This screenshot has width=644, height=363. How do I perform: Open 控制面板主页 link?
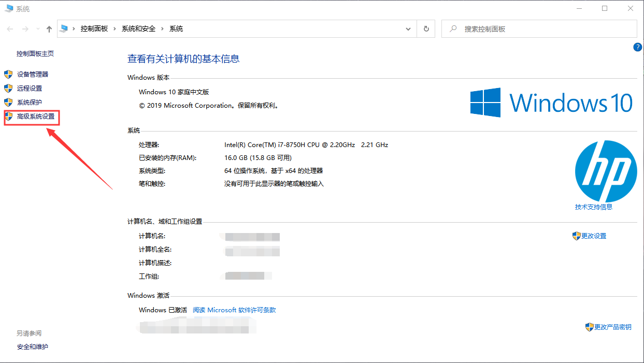tap(35, 54)
